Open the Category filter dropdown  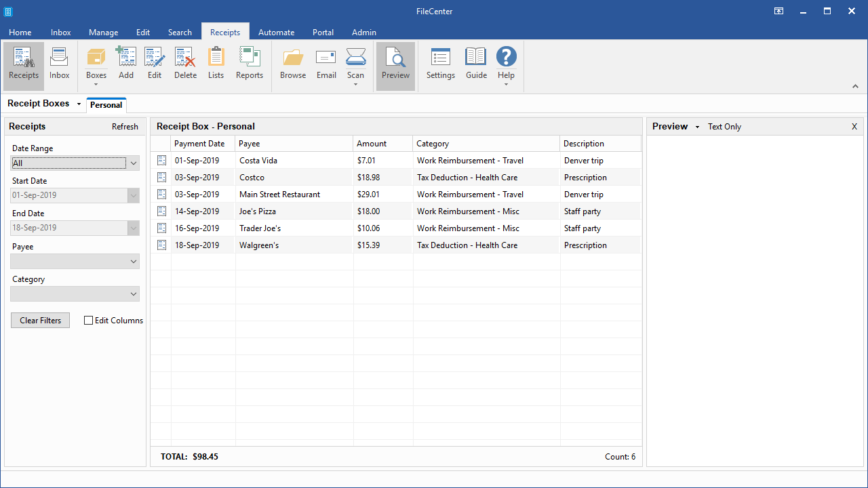[x=134, y=294]
